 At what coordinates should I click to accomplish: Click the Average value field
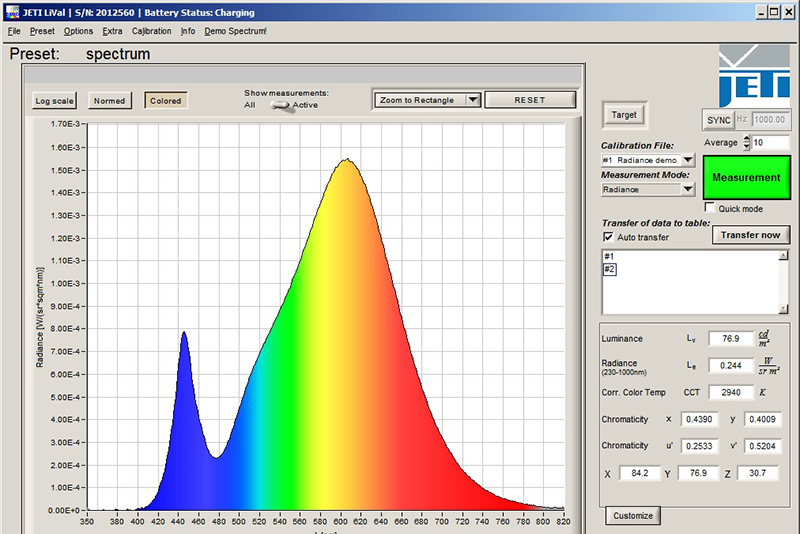click(770, 143)
